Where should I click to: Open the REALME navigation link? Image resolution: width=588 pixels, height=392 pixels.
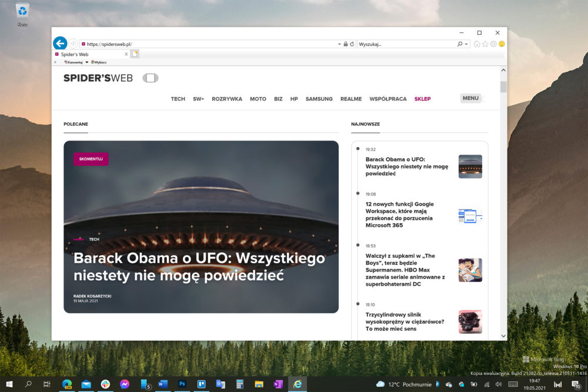coord(351,99)
